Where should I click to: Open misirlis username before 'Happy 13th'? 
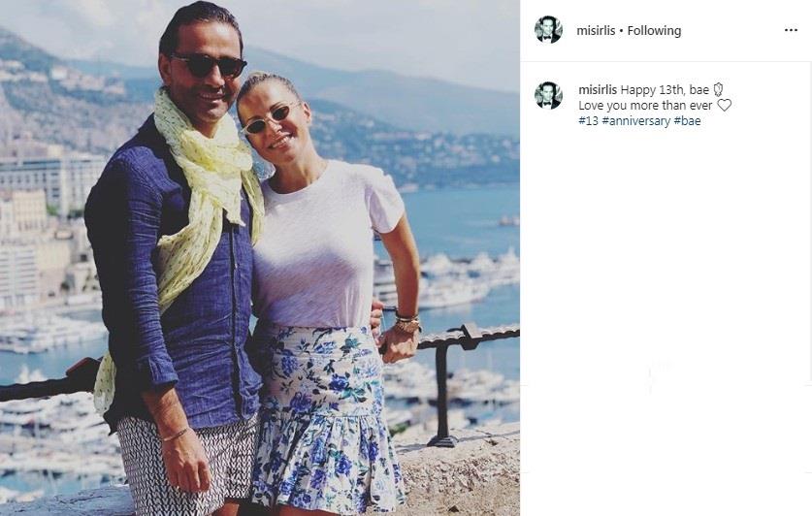tap(598, 89)
